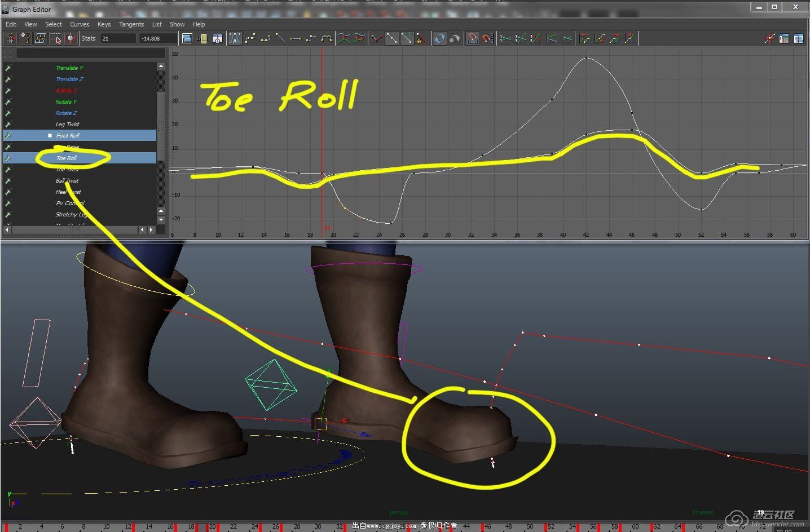The image size is (810, 532).
Task: Click Lock Tangent Weight icon
Action: [x=422, y=38]
